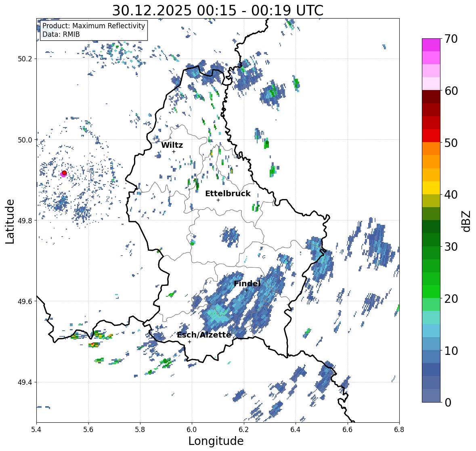Click the colorbar tick label 50

click(451, 143)
